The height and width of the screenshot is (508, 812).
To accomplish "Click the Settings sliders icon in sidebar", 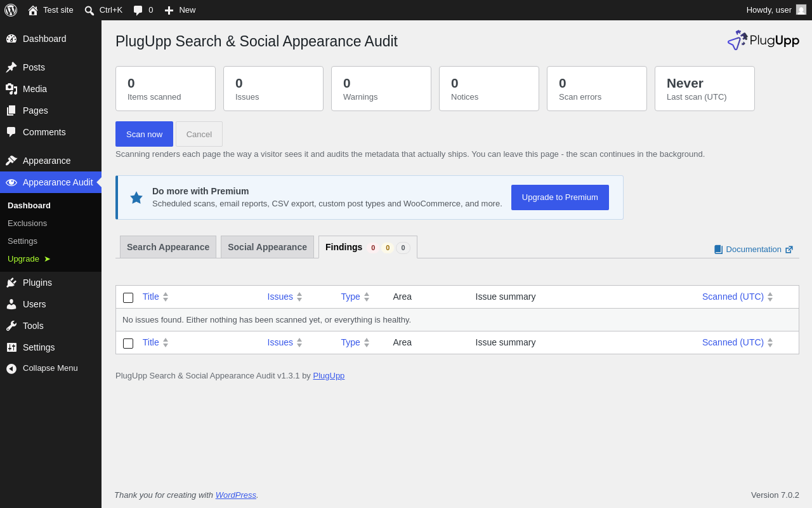I will pyautogui.click(x=11, y=347).
